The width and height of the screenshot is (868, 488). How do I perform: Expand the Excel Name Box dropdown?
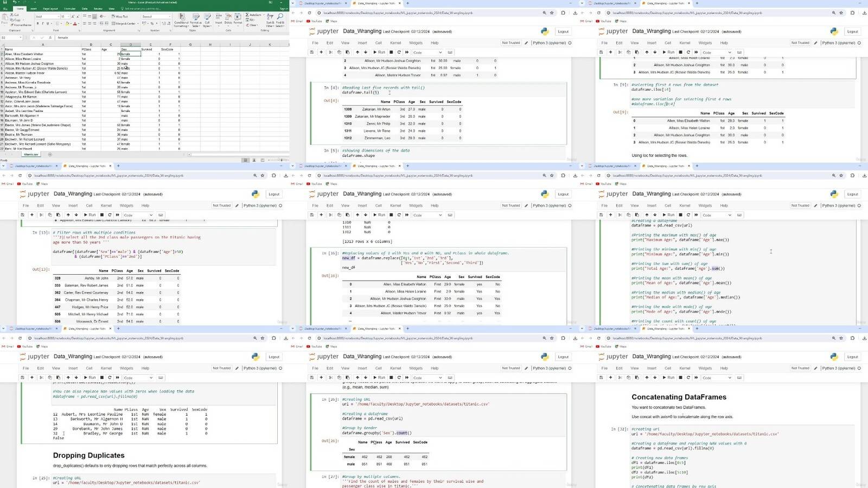point(20,37)
